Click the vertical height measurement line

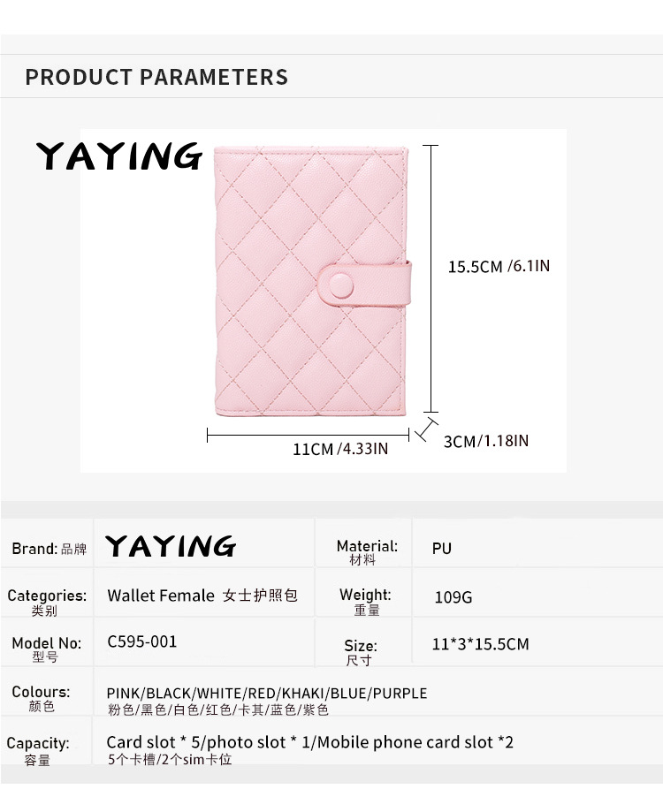coord(431,278)
